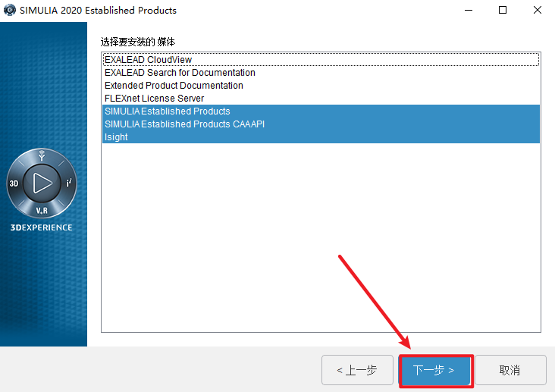Click the play button in compass center

tap(42, 183)
